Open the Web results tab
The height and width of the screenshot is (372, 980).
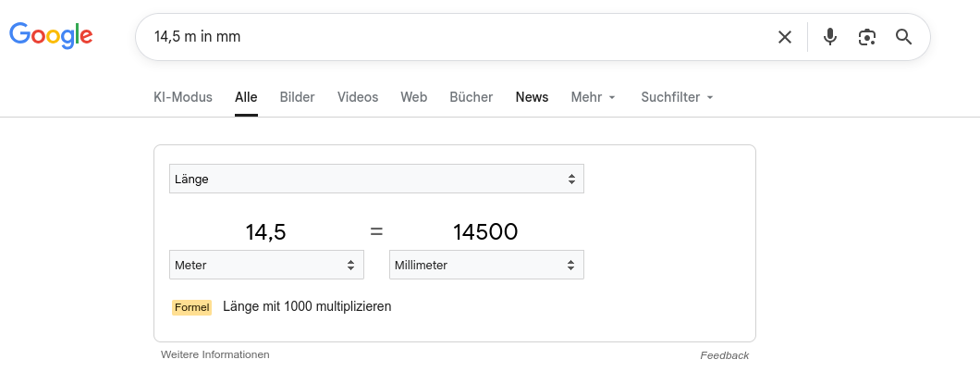(413, 97)
